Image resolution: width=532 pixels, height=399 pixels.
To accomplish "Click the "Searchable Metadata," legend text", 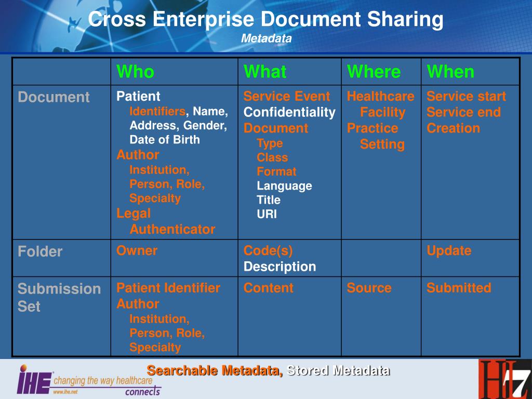I will pos(215,370).
